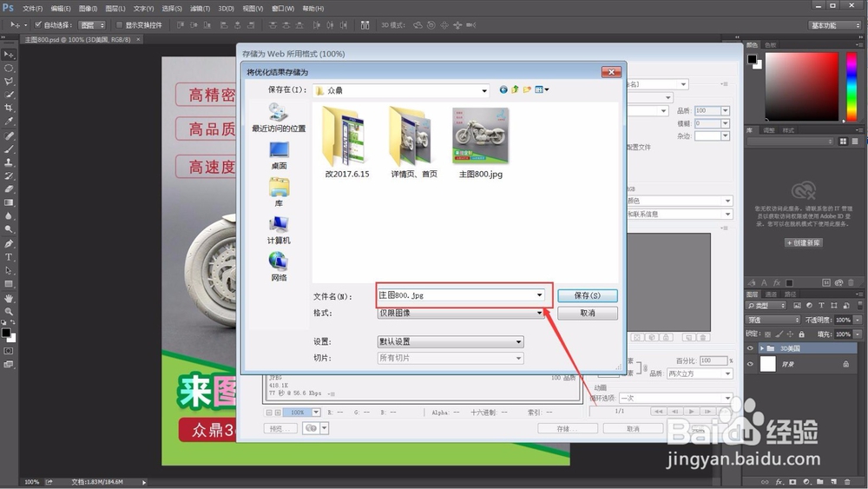Image resolution: width=868 pixels, height=489 pixels.
Task: Click the 取消 button in save dialog
Action: [588, 313]
